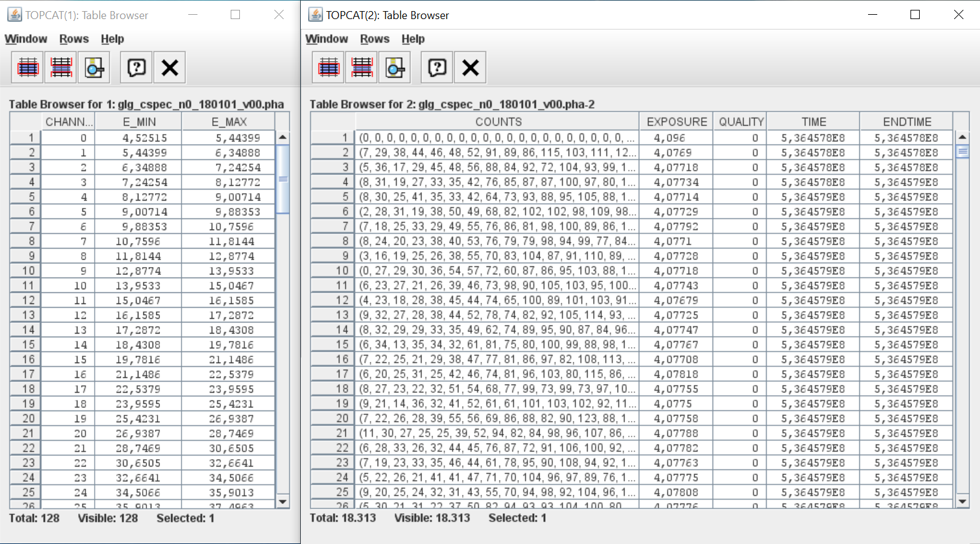Open Window menu in TOPCAT(2)
The width and height of the screenshot is (980, 544).
pos(327,39)
